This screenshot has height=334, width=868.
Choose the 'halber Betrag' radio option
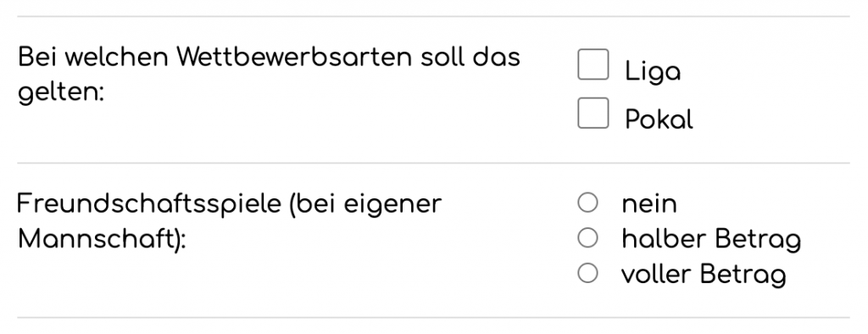tap(587, 238)
